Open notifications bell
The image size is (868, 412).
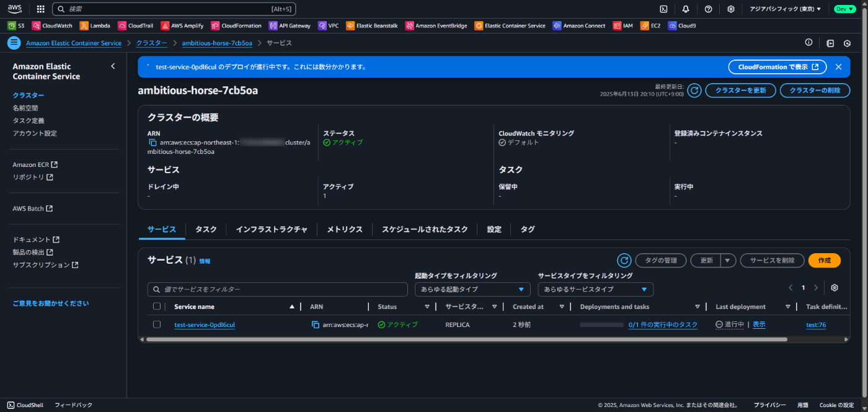tap(686, 9)
